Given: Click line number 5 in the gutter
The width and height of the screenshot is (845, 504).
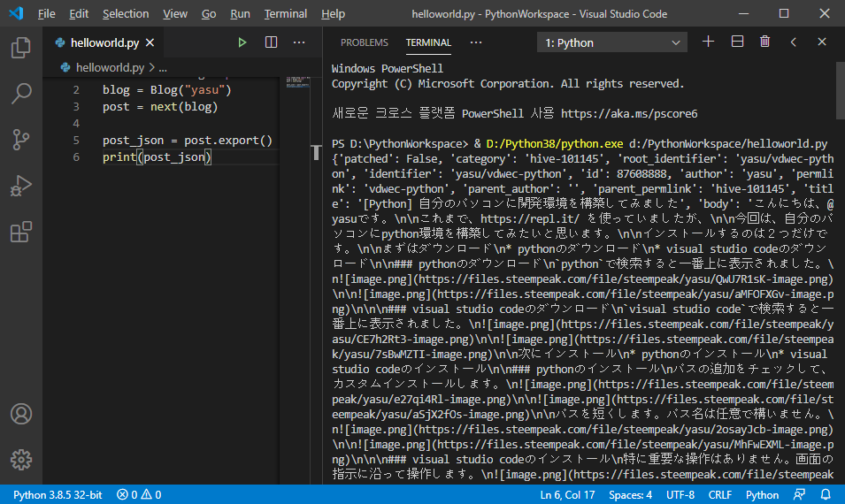Looking at the screenshot, I should click(x=76, y=140).
